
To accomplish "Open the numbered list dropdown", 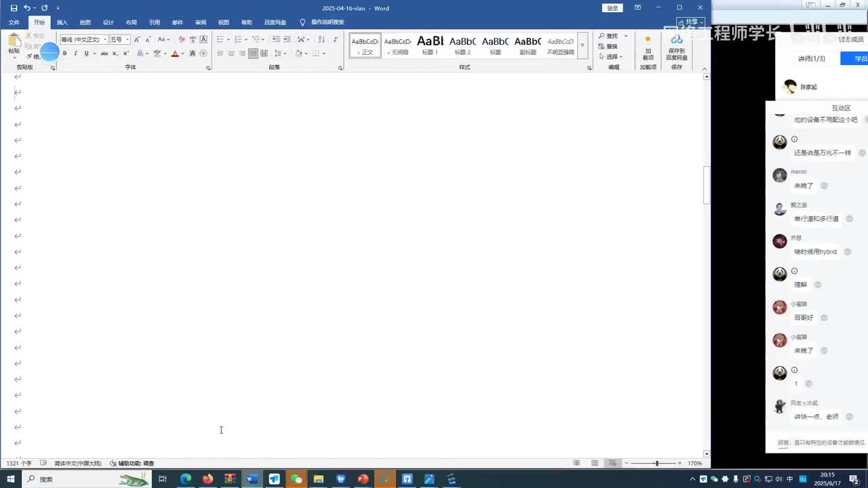I will pos(246,39).
